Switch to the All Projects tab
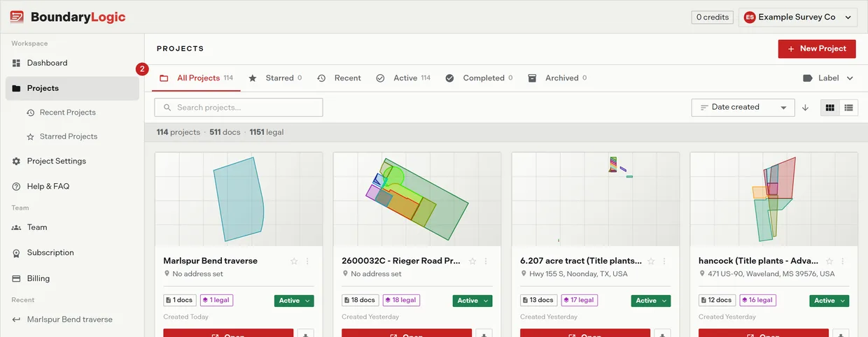Image resolution: width=868 pixels, height=337 pixels. (197, 78)
